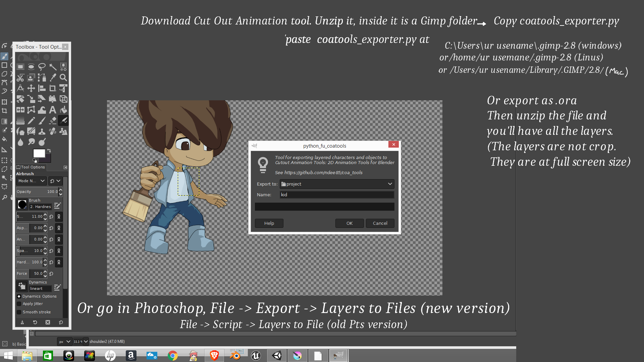Open Blender from the taskbar
644x362 pixels.
(235, 356)
